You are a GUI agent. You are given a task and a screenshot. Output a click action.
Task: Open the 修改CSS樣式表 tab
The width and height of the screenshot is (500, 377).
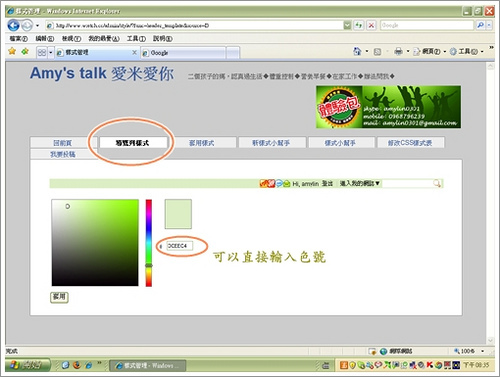tap(410, 143)
